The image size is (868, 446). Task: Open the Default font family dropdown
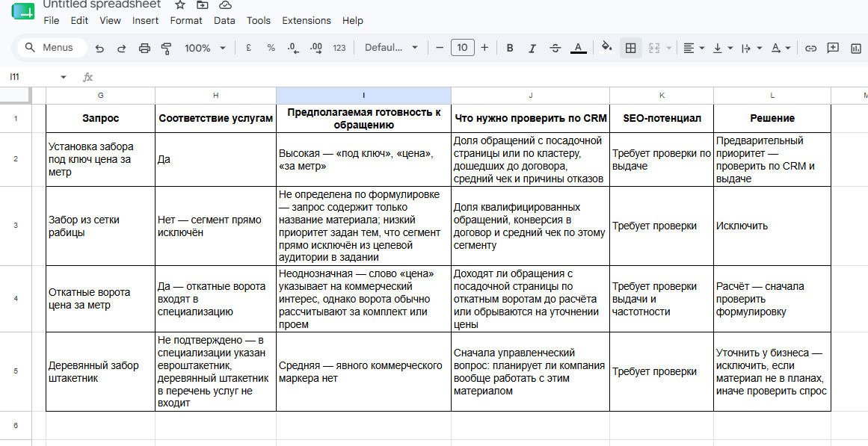(391, 48)
